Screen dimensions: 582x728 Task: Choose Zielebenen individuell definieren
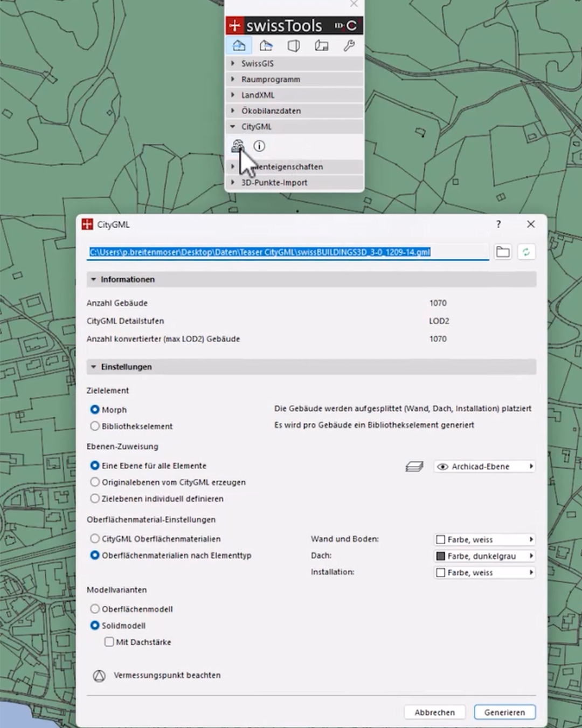click(95, 499)
